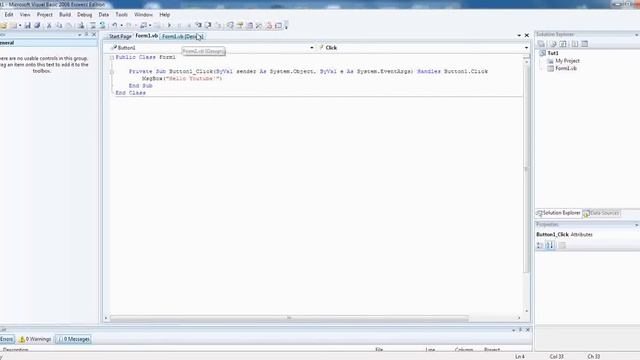This screenshot has width=640, height=360.
Task: Open the Error List toolbar icon
Action: tap(269, 25)
